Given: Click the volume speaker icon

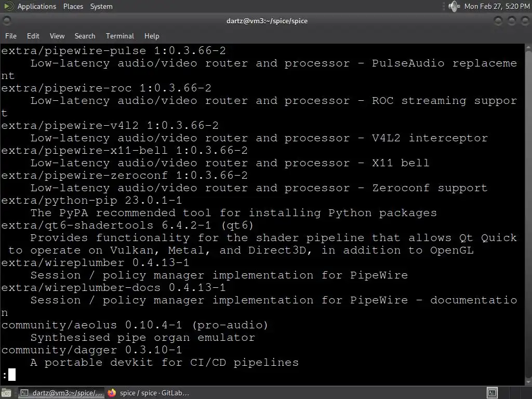Looking at the screenshot, I should 454,6.
